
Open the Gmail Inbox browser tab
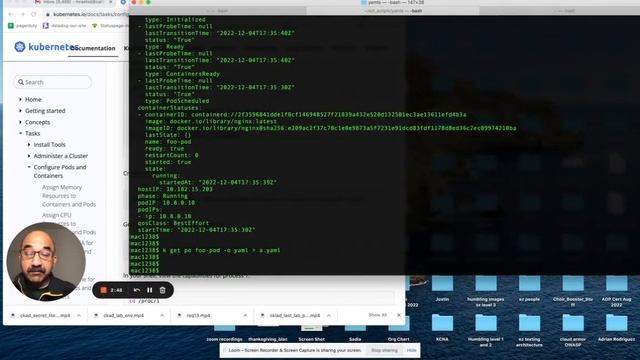73,2
